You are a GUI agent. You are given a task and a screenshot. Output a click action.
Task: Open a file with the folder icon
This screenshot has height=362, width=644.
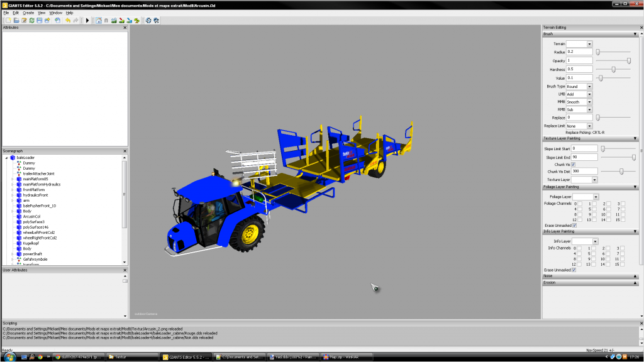pyautogui.click(x=16, y=20)
